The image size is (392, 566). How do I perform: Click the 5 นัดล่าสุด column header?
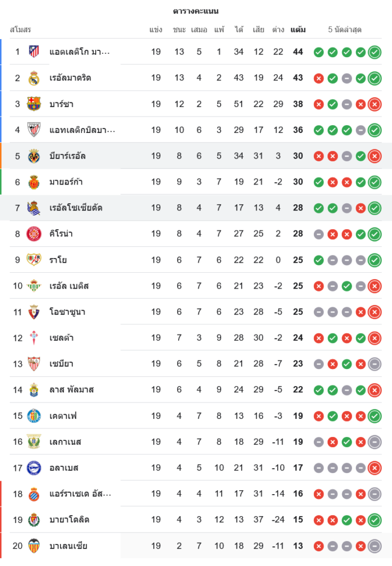click(x=344, y=29)
